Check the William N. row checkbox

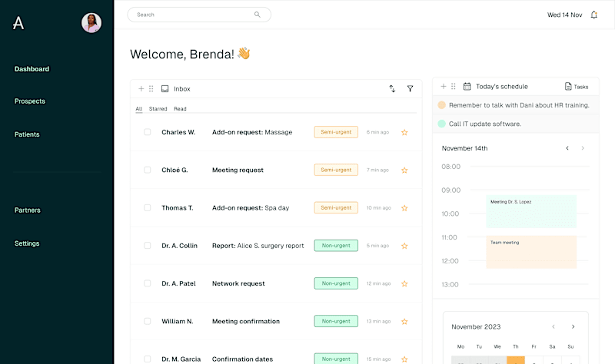tap(147, 321)
